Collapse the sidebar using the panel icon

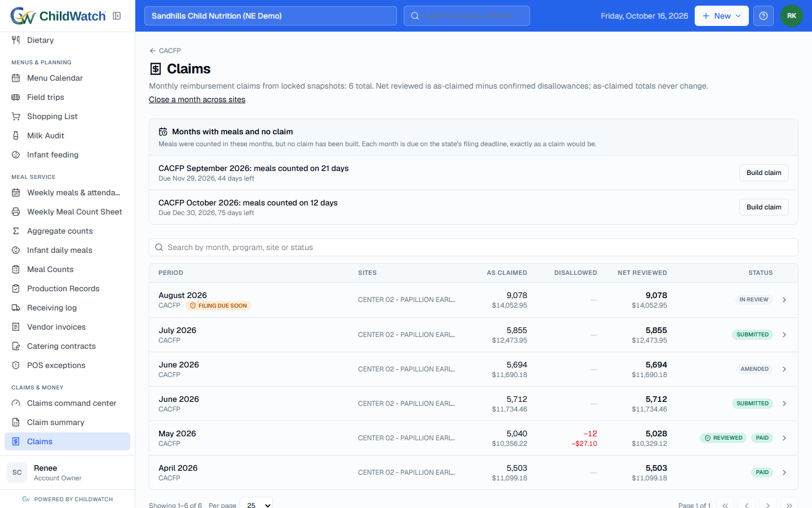tap(117, 16)
